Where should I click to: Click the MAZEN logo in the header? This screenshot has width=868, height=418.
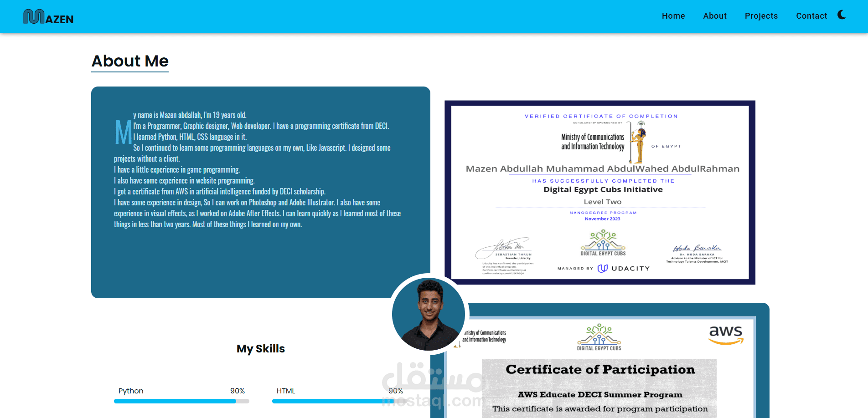[x=48, y=16]
